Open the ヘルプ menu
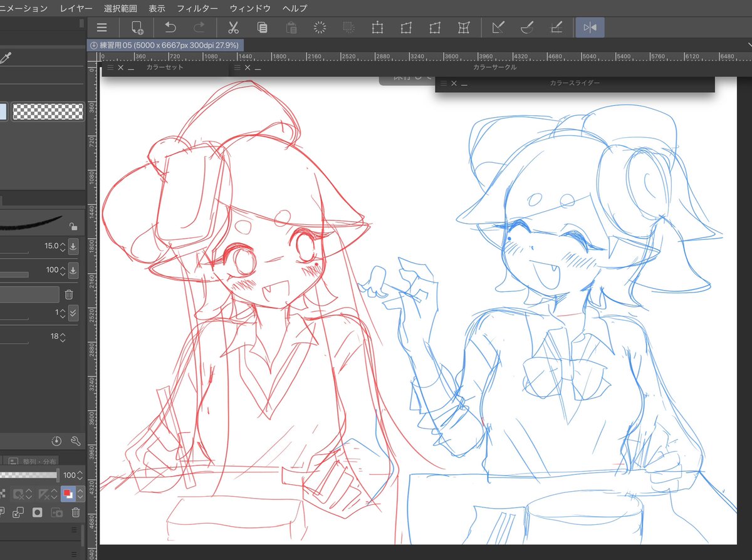This screenshot has width=752, height=560. [295, 8]
